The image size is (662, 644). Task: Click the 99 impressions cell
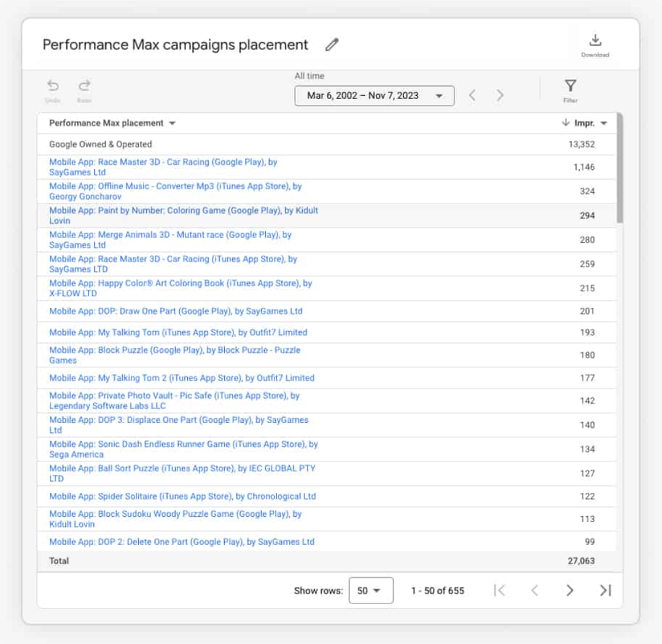590,542
